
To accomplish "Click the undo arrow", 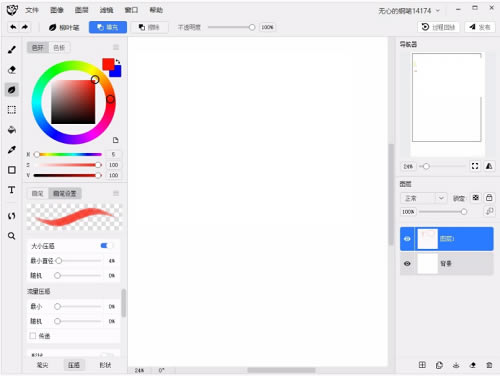I will 13,27.
